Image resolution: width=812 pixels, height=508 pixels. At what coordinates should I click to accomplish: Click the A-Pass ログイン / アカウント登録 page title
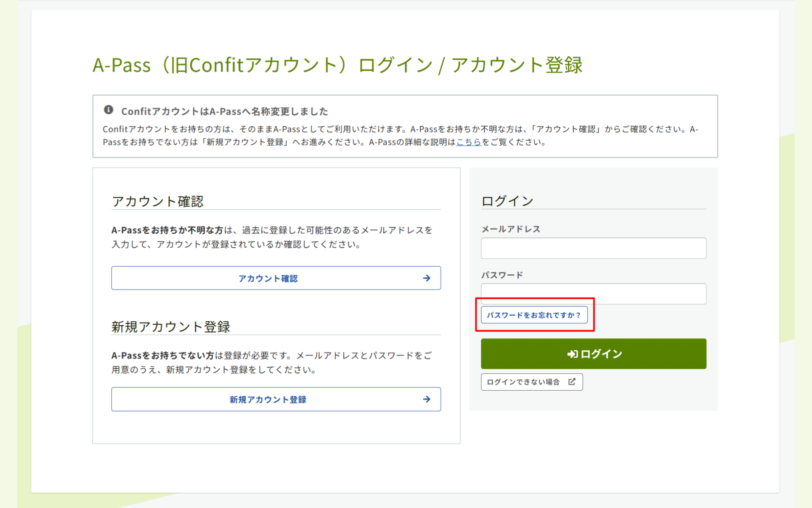(x=337, y=65)
